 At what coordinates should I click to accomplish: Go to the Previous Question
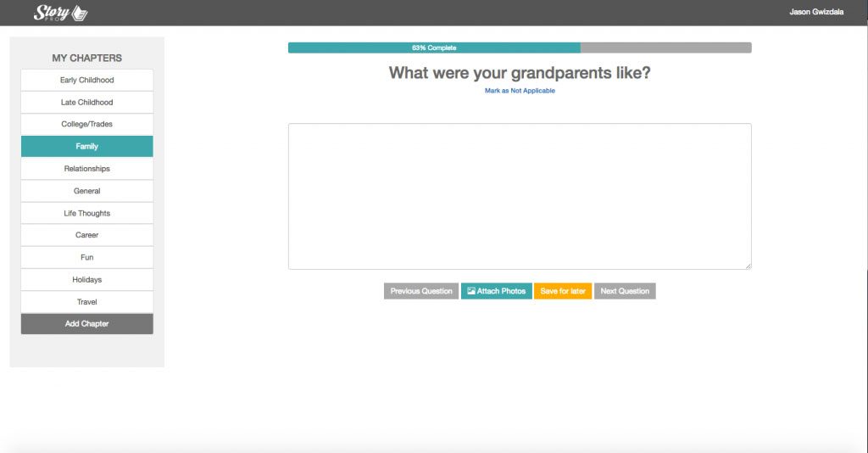[421, 291]
